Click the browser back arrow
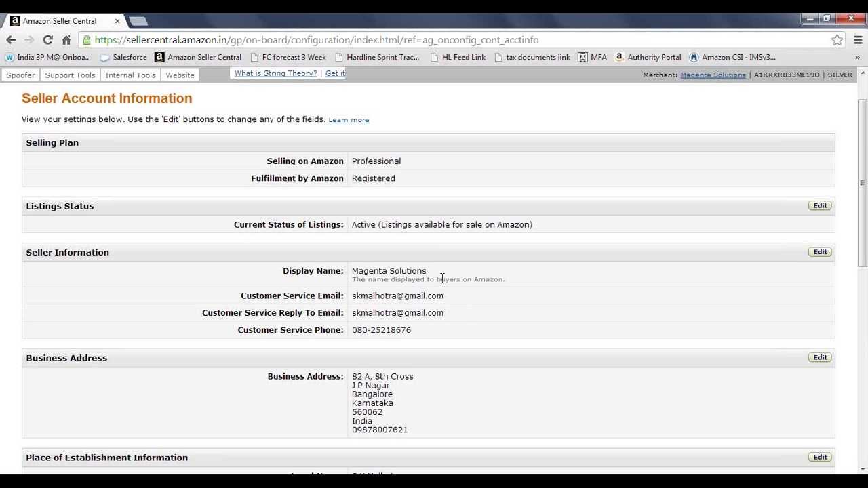This screenshot has width=868, height=488. click(x=11, y=40)
